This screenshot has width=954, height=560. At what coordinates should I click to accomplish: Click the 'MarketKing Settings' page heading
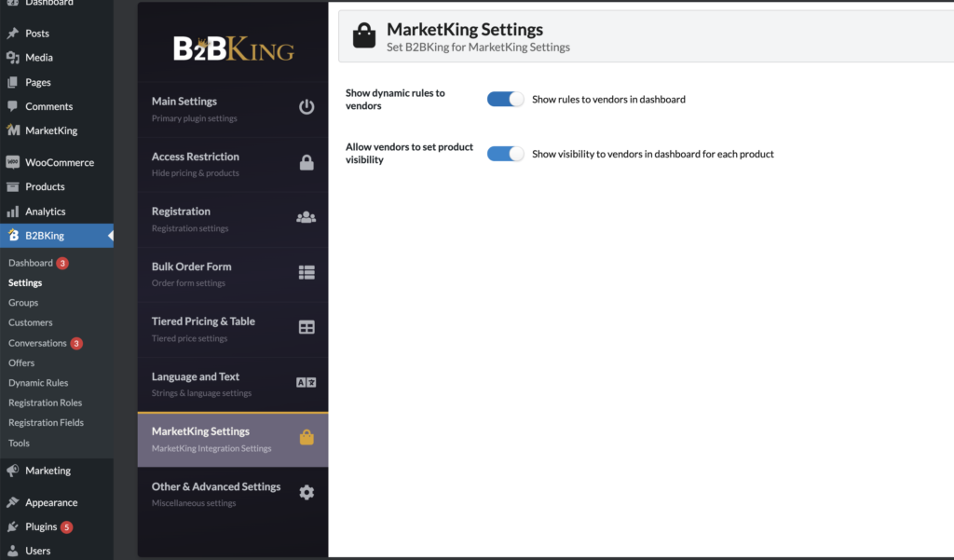465,29
